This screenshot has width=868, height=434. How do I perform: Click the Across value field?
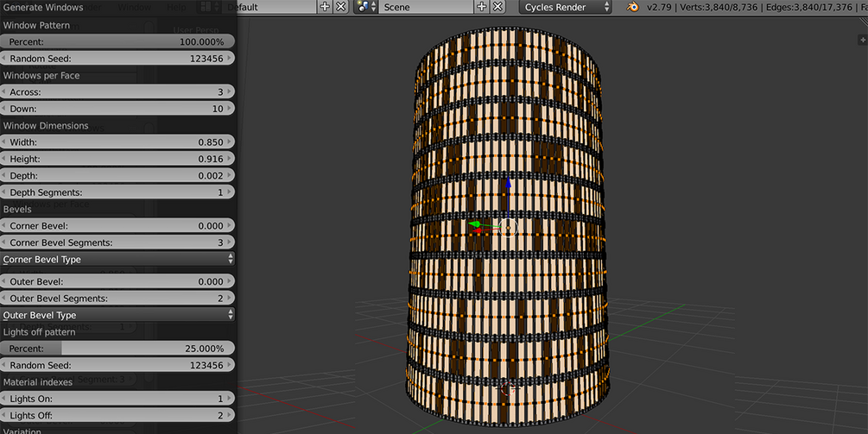tap(117, 91)
